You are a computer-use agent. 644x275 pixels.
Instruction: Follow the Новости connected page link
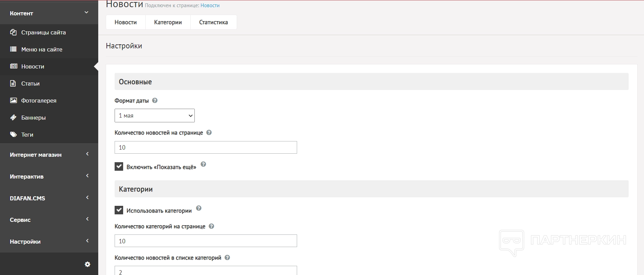[x=210, y=5]
